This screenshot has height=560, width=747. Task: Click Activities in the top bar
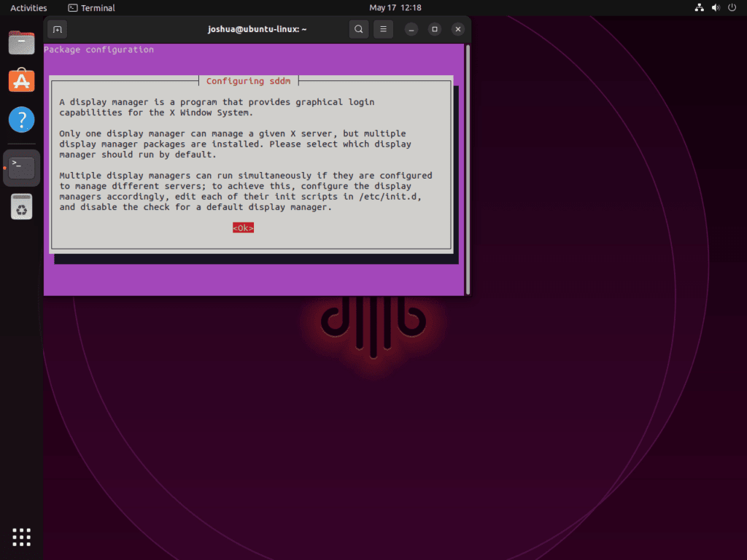(x=28, y=7)
